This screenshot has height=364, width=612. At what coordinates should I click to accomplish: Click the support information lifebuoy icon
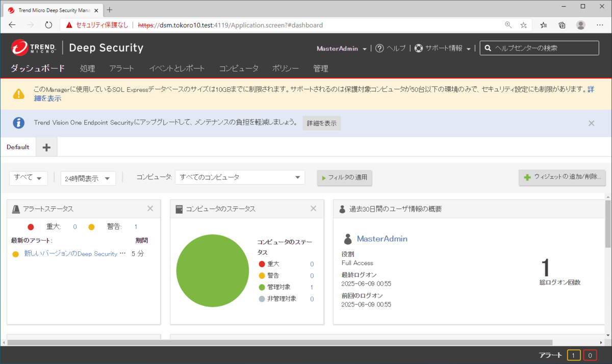[x=419, y=48]
